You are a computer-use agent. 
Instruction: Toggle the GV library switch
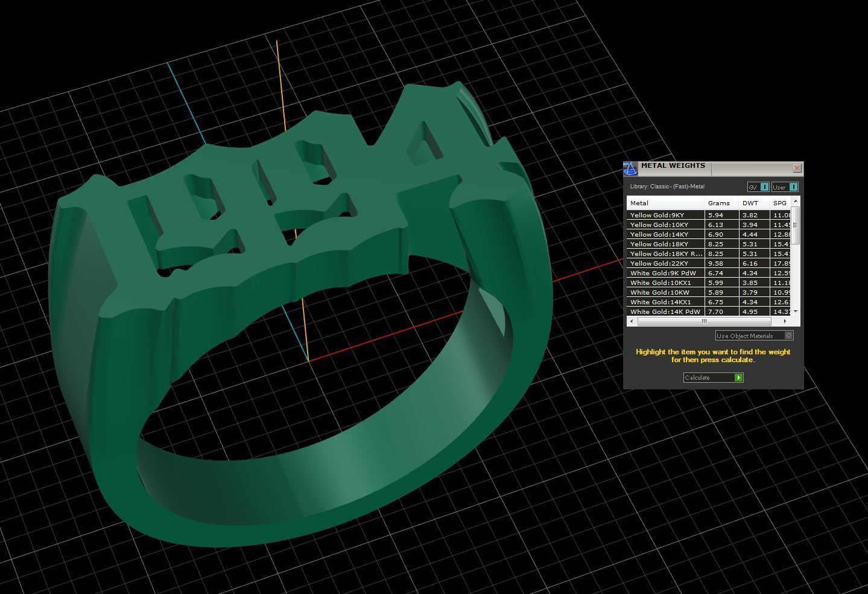[758, 187]
